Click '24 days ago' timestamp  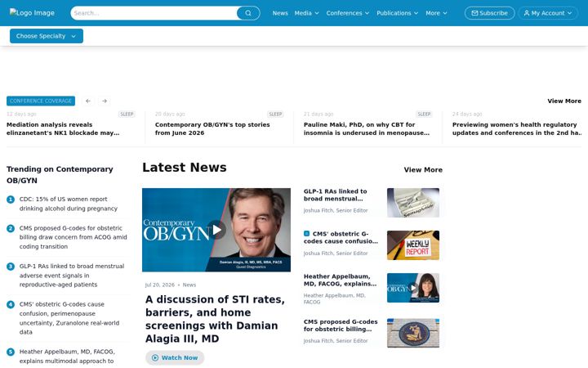click(x=467, y=114)
